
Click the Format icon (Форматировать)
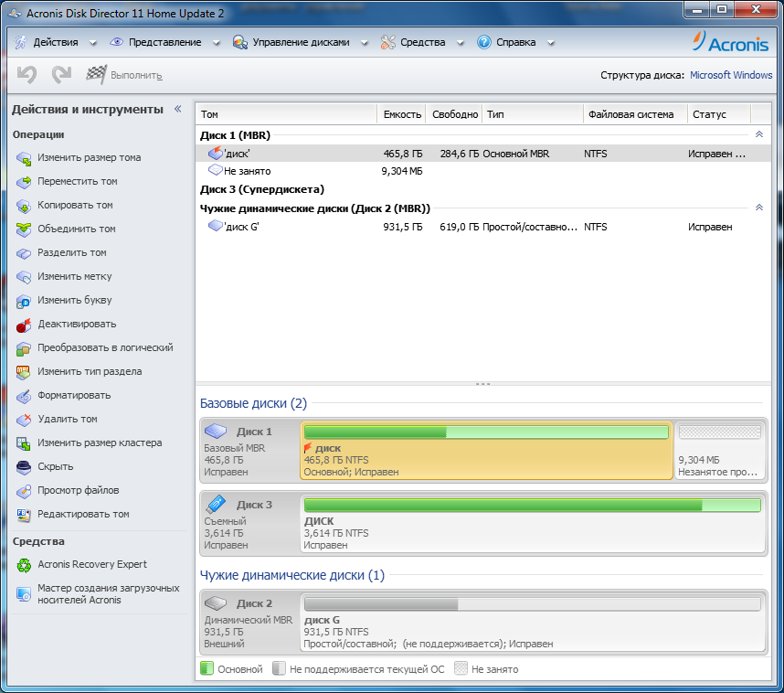[24, 396]
